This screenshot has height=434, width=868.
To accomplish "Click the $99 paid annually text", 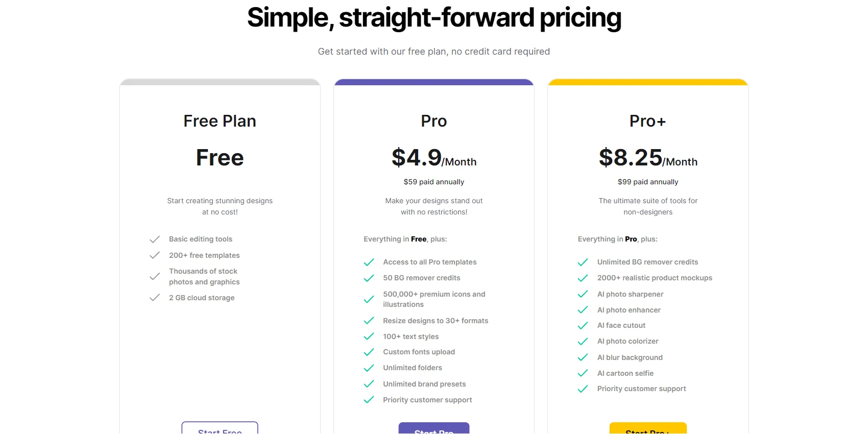I will 647,182.
